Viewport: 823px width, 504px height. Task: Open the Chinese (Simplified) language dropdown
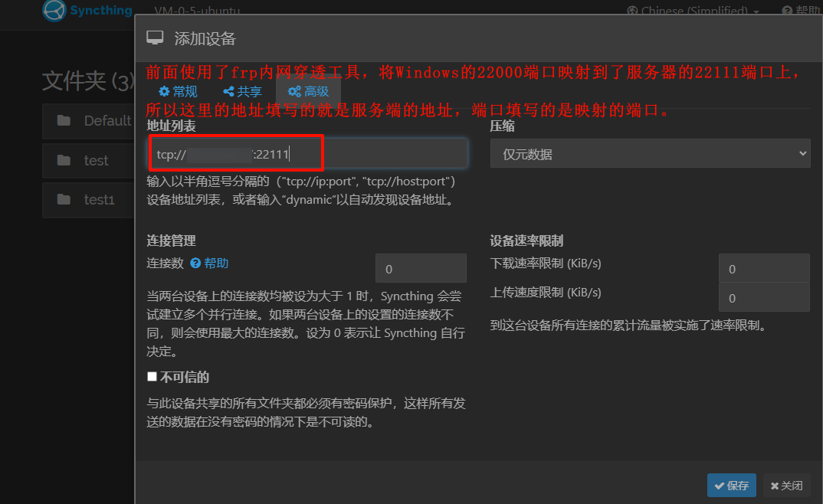click(693, 11)
